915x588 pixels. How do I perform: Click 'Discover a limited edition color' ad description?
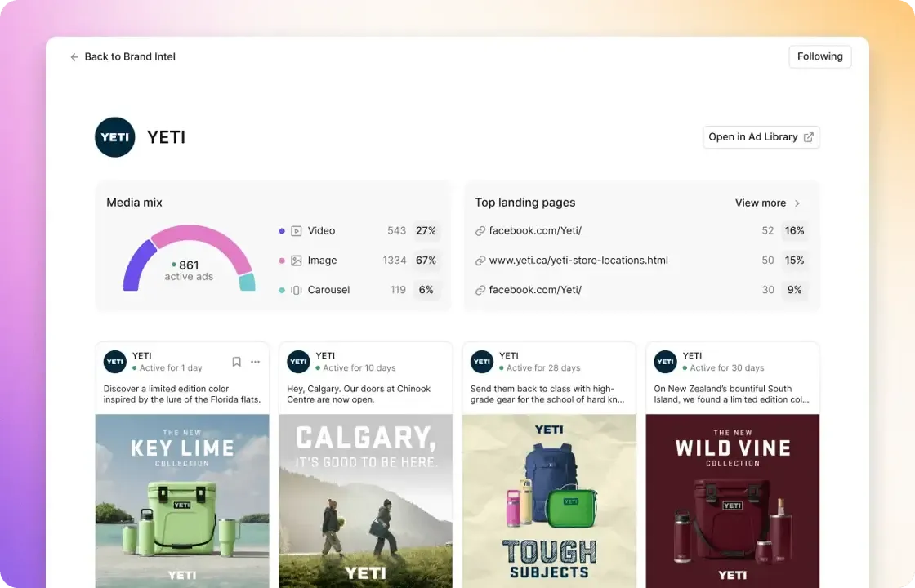click(x=182, y=394)
